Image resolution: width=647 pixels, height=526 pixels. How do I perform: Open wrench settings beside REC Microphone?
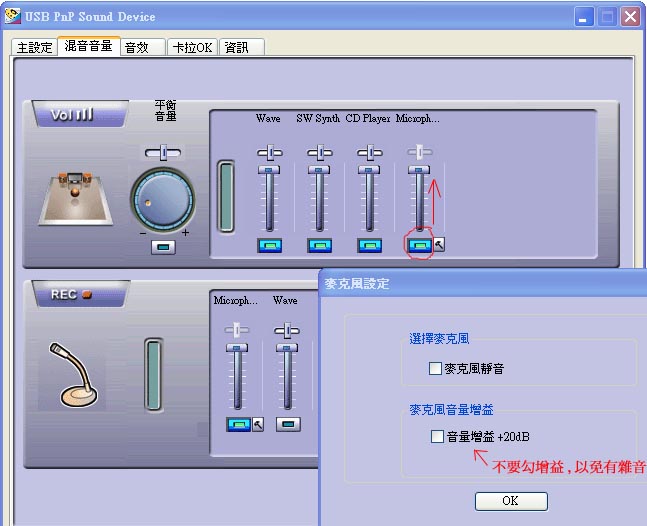click(x=258, y=424)
